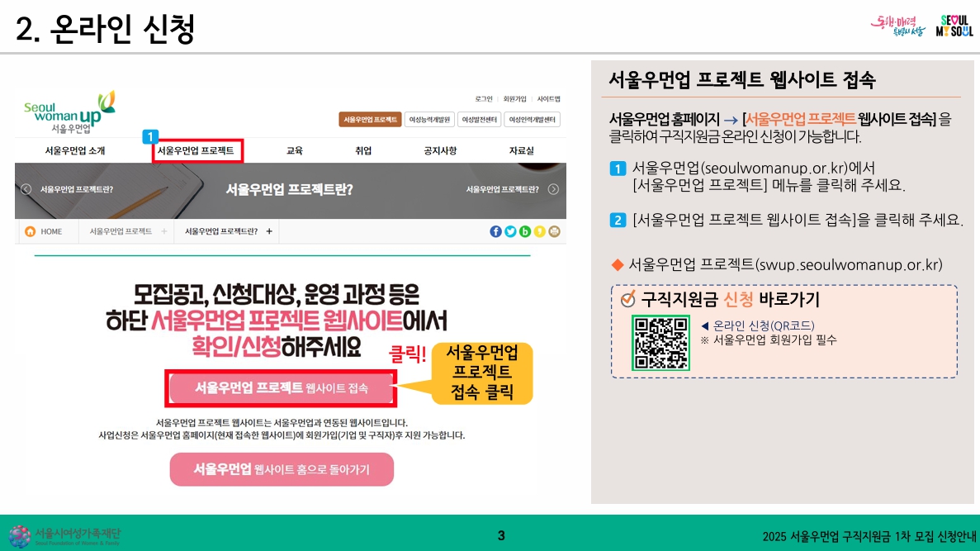The image size is (980, 551).
Task: Click footer text 2025 서울우먼업 구직지원금 1차 모집 신청안내
Action: 869,536
